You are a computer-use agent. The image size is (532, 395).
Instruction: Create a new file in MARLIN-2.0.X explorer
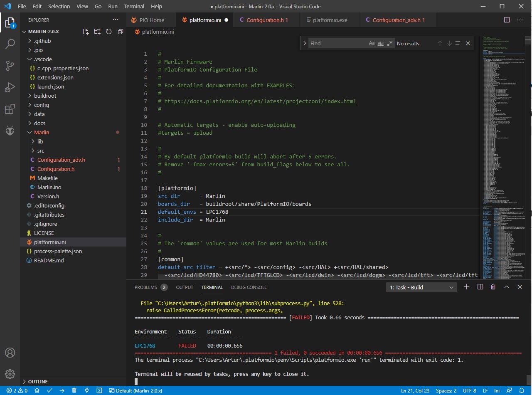(x=86, y=32)
